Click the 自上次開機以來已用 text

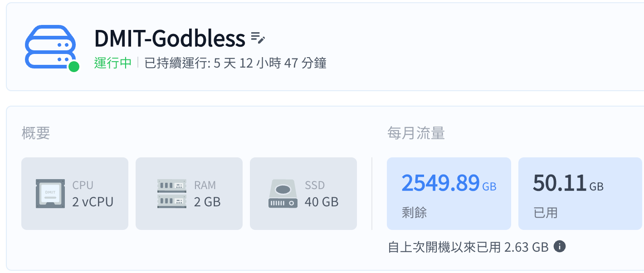444,247
